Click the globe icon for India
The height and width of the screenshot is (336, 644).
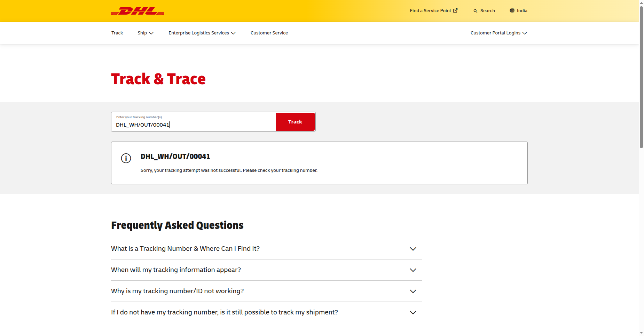(512, 10)
